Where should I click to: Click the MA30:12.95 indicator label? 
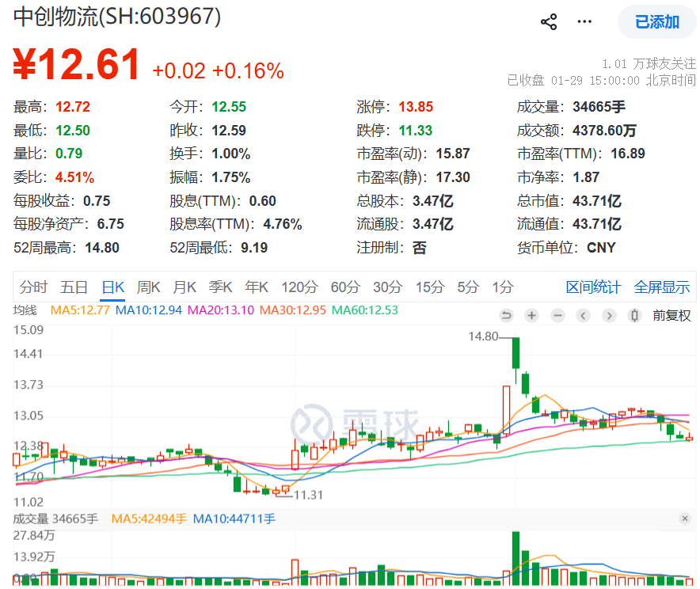click(293, 310)
